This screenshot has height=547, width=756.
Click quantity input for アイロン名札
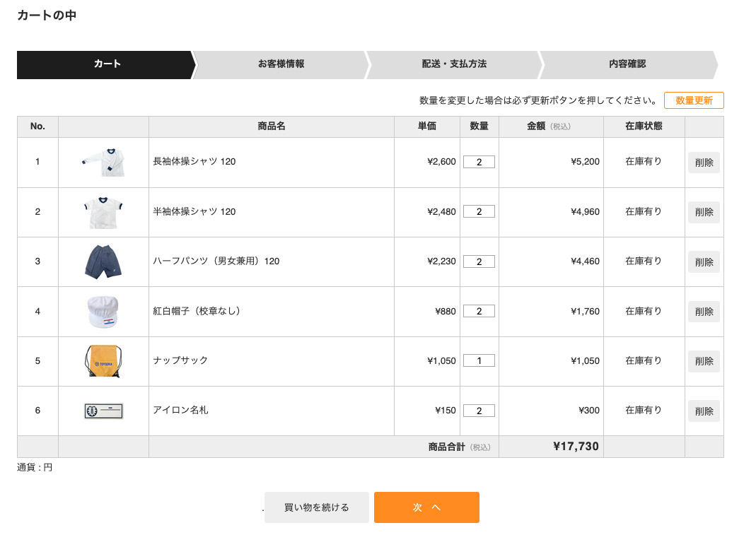(x=479, y=411)
